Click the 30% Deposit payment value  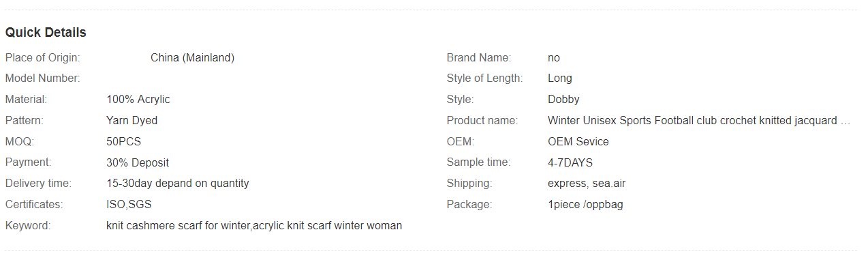(x=138, y=163)
